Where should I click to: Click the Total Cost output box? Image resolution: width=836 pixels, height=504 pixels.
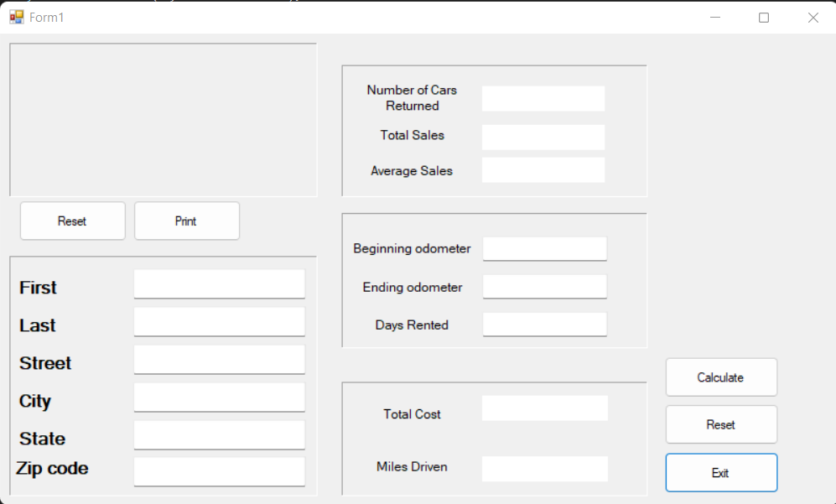[x=544, y=408]
